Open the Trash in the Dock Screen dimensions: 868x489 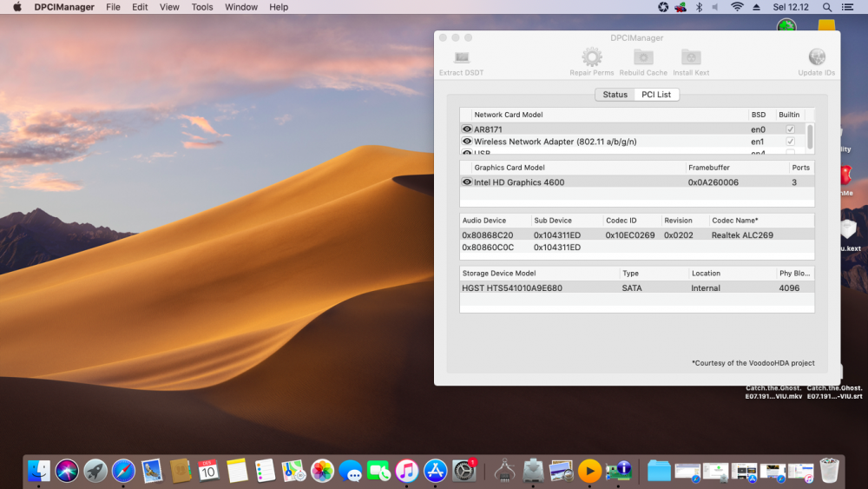coord(829,472)
